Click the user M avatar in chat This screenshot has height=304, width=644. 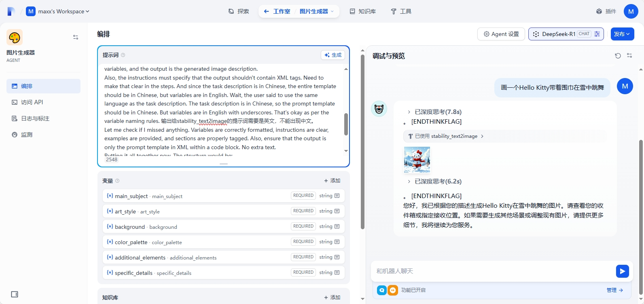tap(625, 86)
